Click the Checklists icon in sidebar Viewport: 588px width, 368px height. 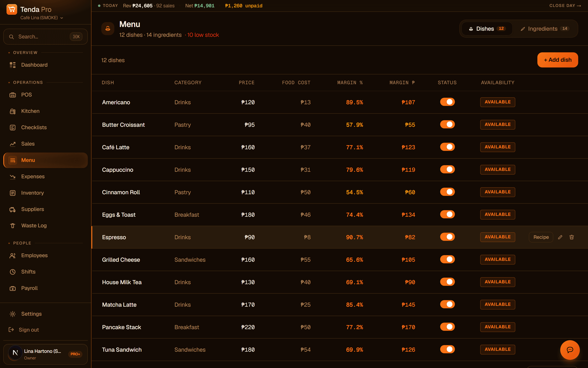[x=13, y=127]
